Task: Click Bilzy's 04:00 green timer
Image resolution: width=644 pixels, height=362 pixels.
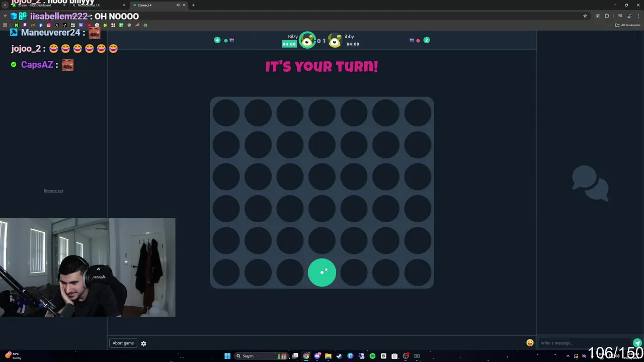Action: click(x=289, y=44)
